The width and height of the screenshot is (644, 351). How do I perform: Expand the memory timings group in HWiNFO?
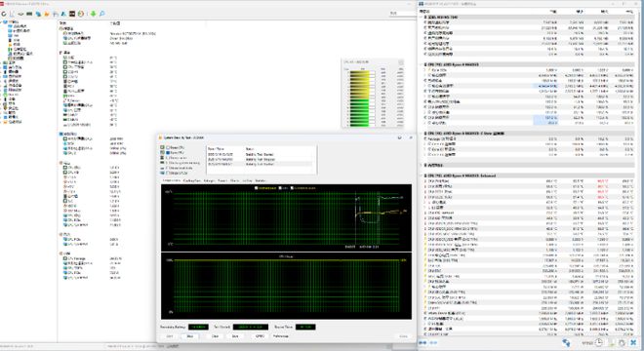coord(422,165)
